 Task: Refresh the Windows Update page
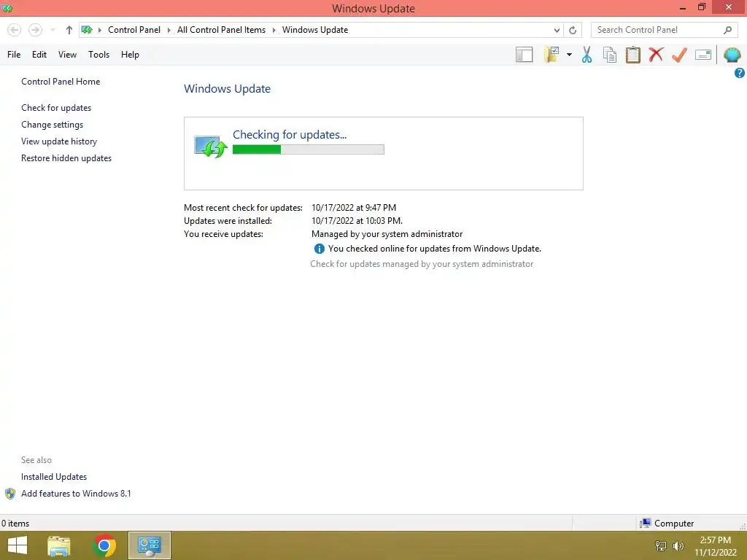click(573, 30)
